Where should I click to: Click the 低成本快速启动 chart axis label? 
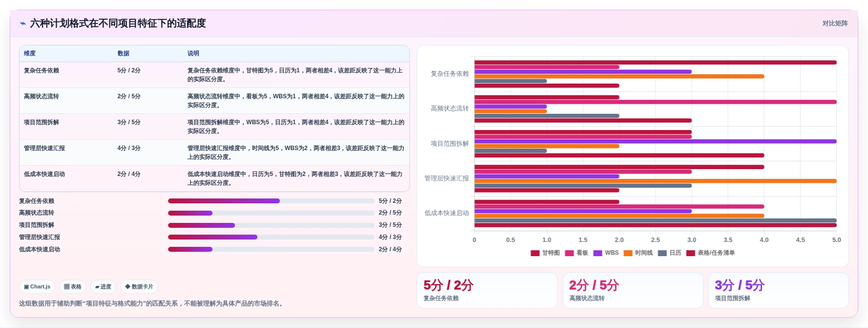[446, 213]
